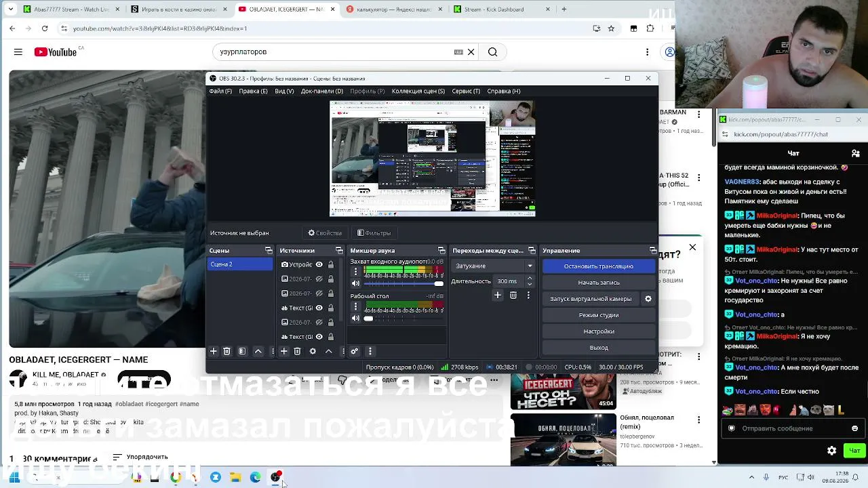The width and height of the screenshot is (868, 488).
Task: Toggle visibility of the first Текст (GI source
Action: 319,308
